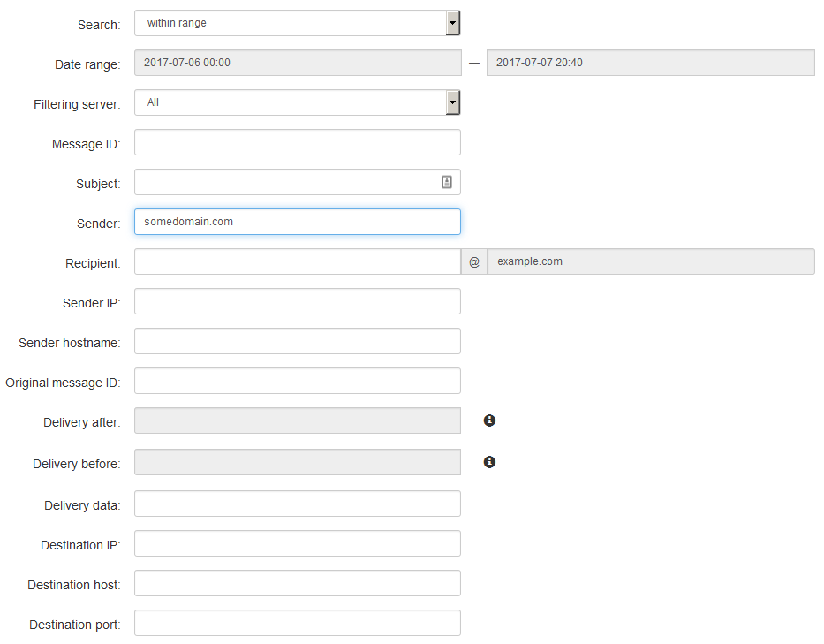This screenshot has width=824, height=644.
Task: Expand the Filtering server dropdown set to All
Action: (291, 102)
